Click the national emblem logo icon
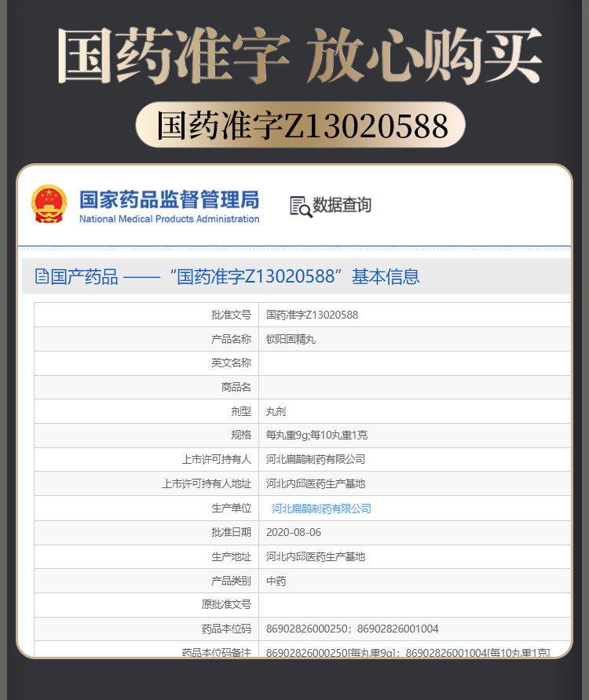Image resolution: width=589 pixels, height=700 pixels. coord(49,204)
